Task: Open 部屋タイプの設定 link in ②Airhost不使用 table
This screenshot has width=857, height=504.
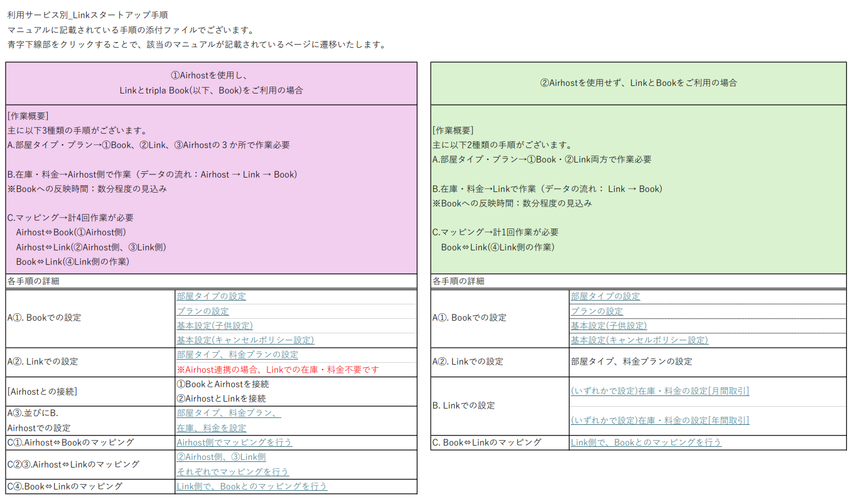Action: (x=605, y=296)
